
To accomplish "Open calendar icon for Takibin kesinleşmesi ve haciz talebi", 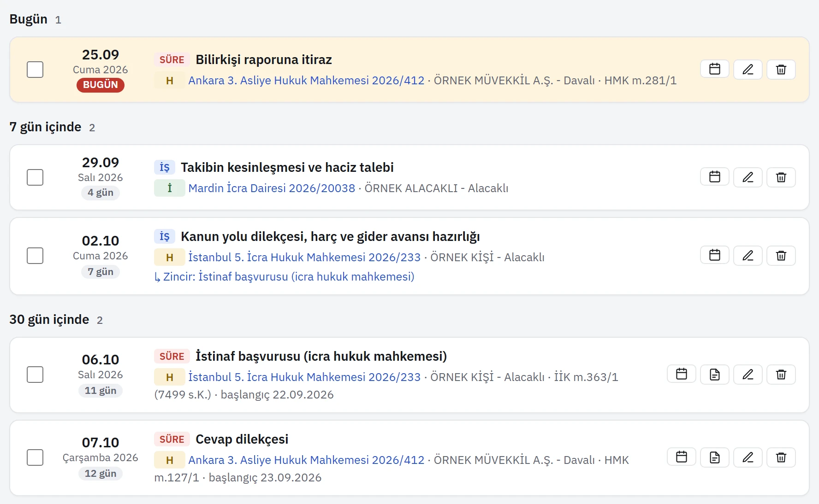I will (x=714, y=177).
